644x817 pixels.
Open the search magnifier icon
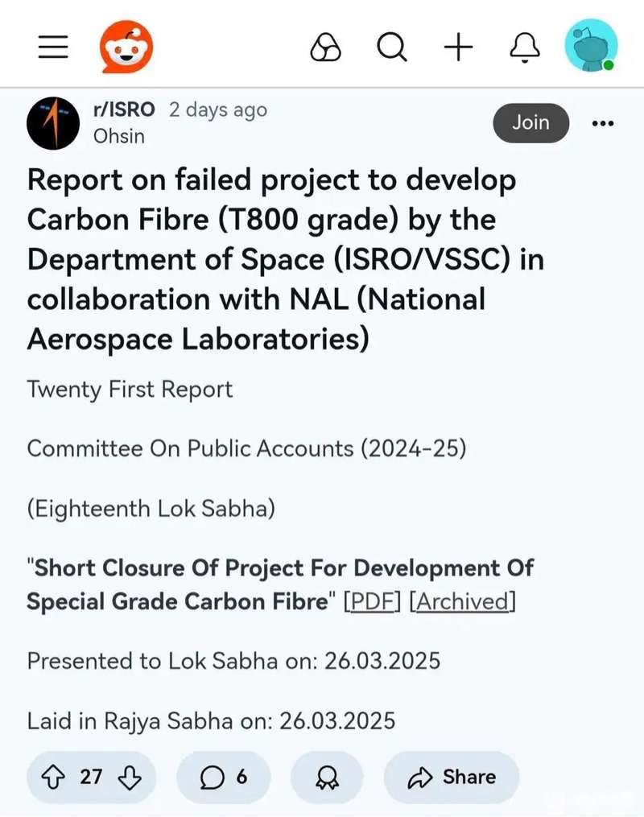click(x=392, y=47)
